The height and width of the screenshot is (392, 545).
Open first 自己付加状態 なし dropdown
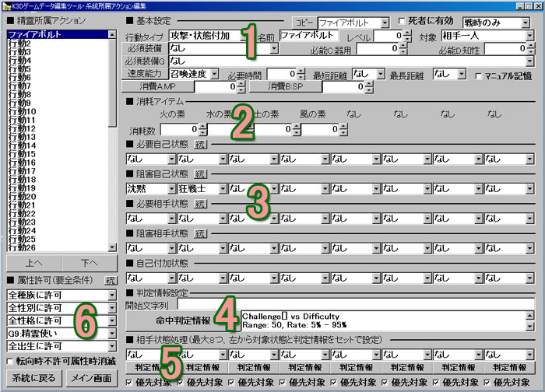pos(172,278)
